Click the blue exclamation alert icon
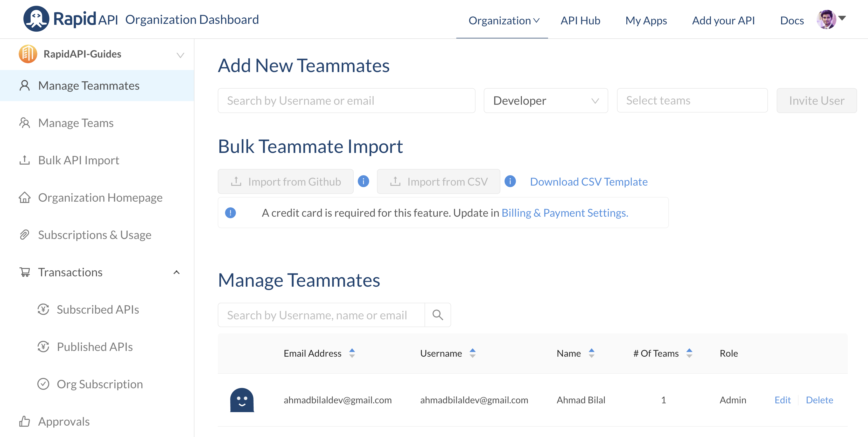 (x=230, y=213)
